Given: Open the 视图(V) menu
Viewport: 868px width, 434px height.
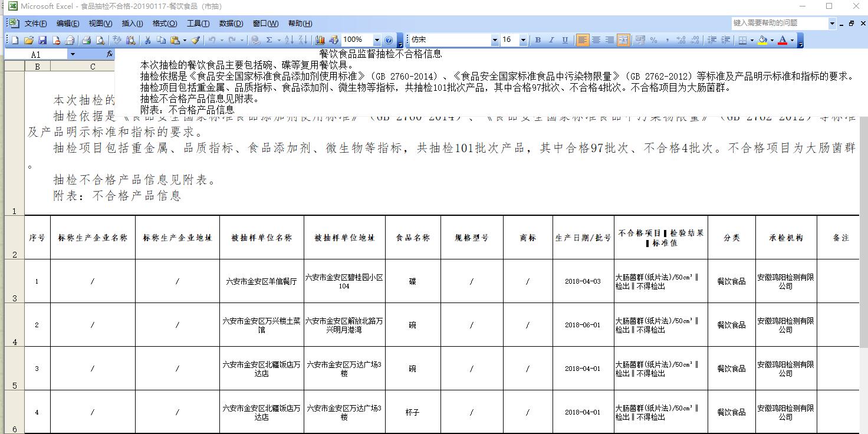Looking at the screenshot, I should tap(100, 24).
